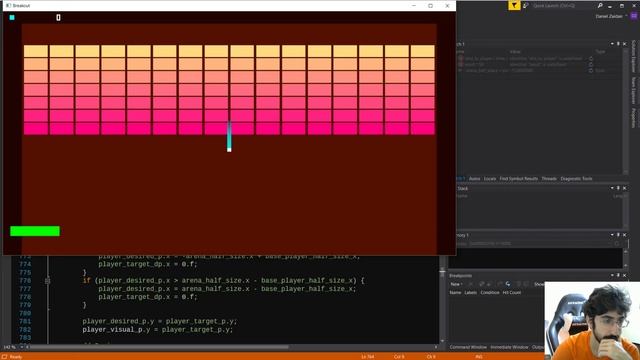Screen dimensions: 640x360
Task: Open the Breakpoints window position dropdown
Action: click(x=612, y=276)
